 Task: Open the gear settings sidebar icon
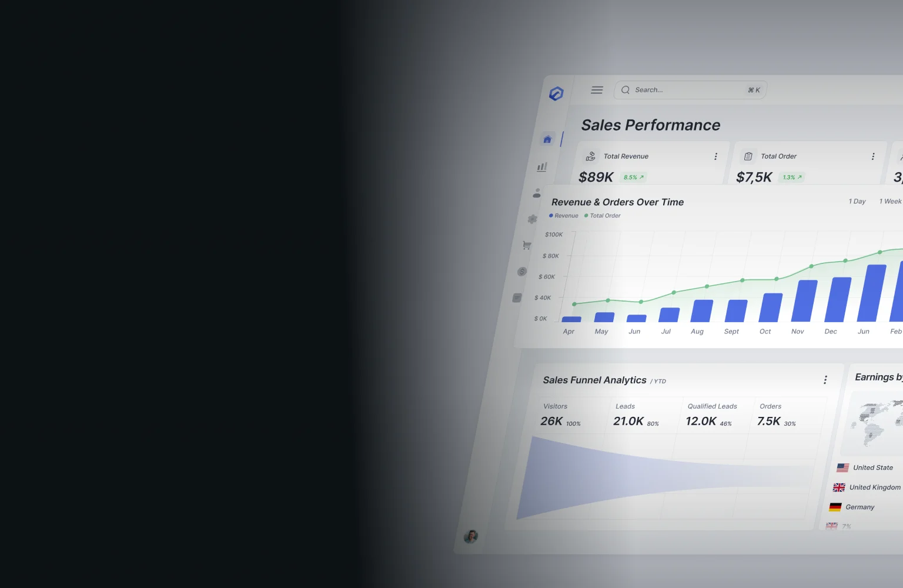(x=532, y=219)
